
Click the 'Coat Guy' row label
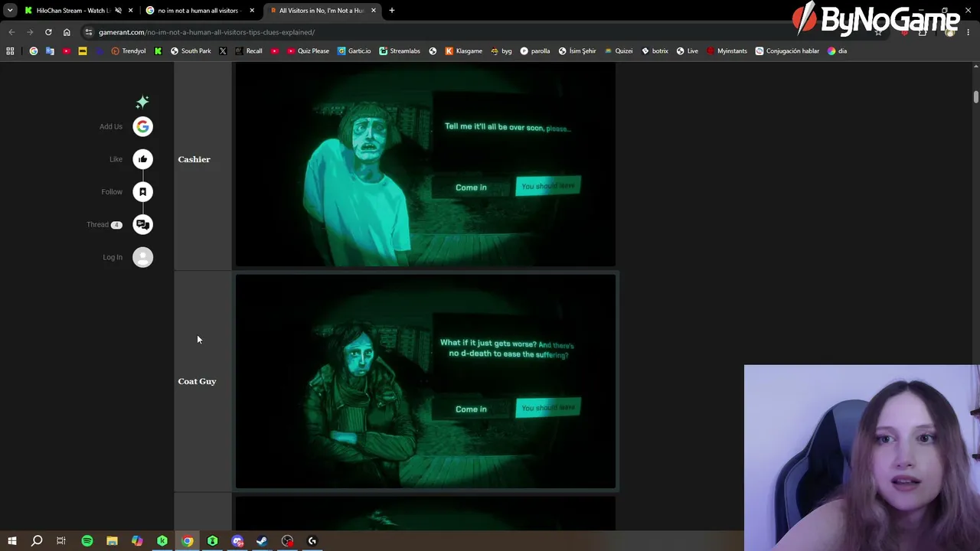(197, 381)
